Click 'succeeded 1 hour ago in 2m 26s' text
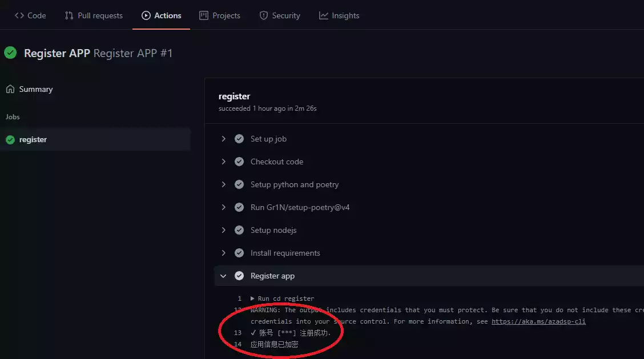 pyautogui.click(x=267, y=108)
